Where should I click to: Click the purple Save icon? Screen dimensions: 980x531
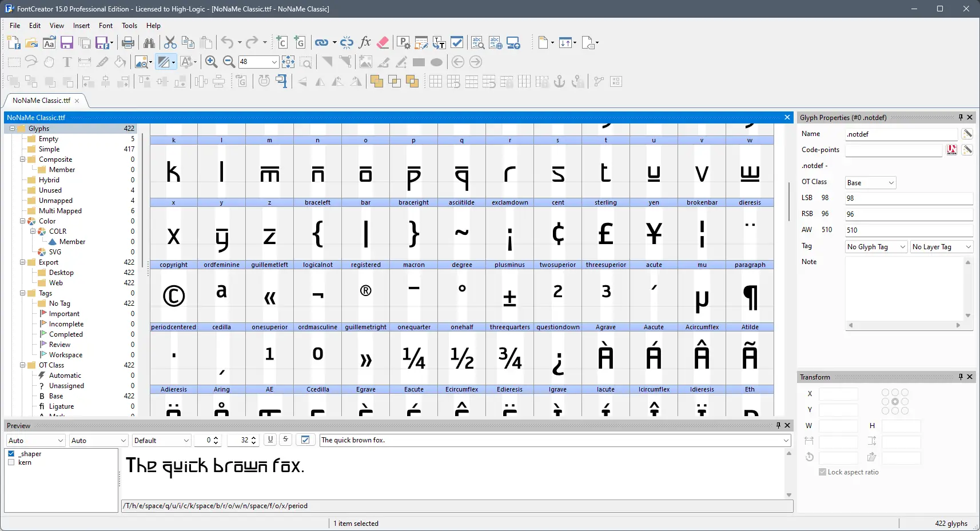[67, 42]
